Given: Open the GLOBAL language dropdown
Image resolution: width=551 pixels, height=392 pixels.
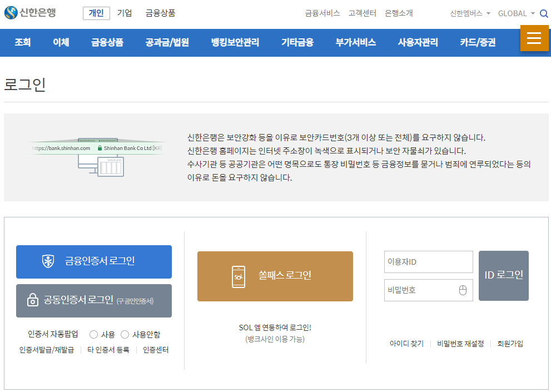Looking at the screenshot, I should pyautogui.click(x=515, y=13).
